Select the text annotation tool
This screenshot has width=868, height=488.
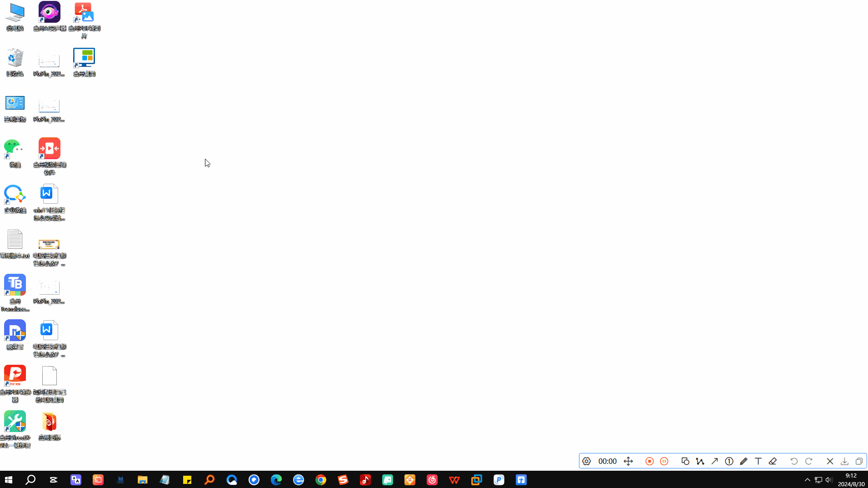click(758, 461)
